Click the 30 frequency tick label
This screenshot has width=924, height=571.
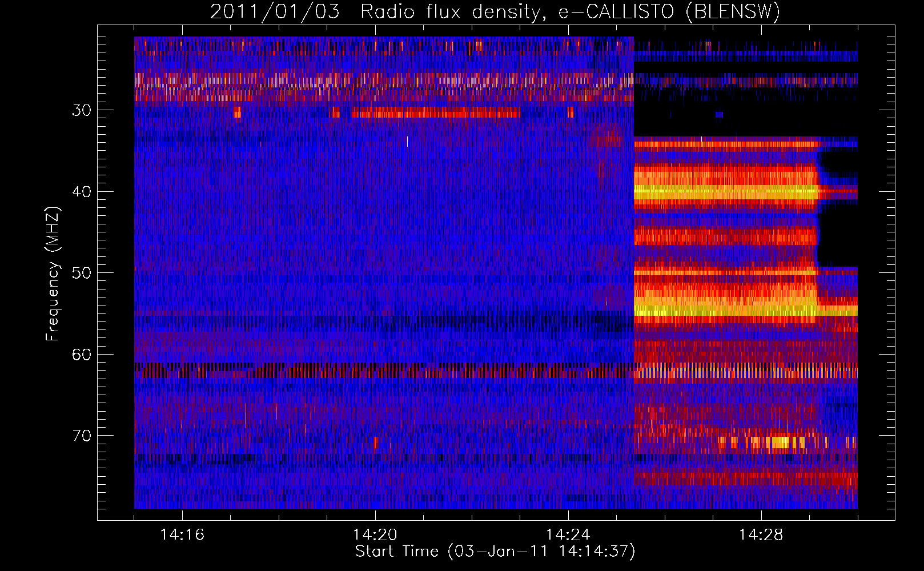(82, 110)
